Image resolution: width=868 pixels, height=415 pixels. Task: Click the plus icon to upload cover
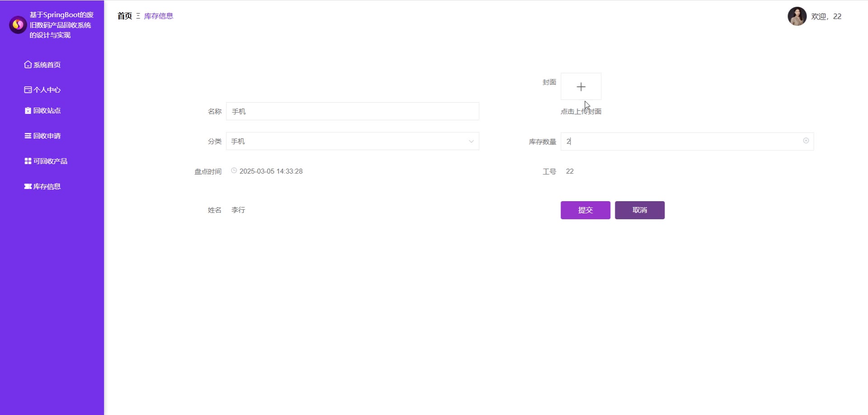581,86
